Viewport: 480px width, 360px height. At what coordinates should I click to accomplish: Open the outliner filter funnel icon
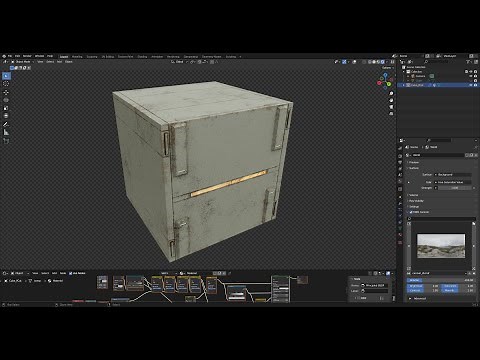click(468, 62)
